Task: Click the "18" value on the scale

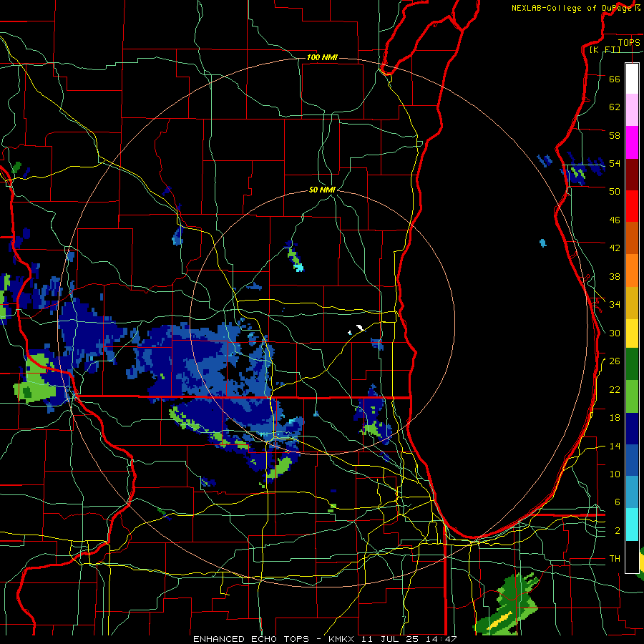Action: [x=615, y=418]
